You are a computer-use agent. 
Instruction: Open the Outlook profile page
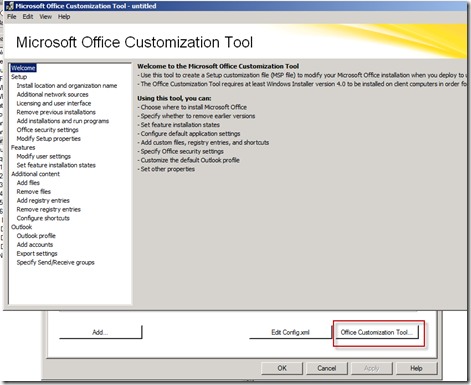click(x=36, y=236)
